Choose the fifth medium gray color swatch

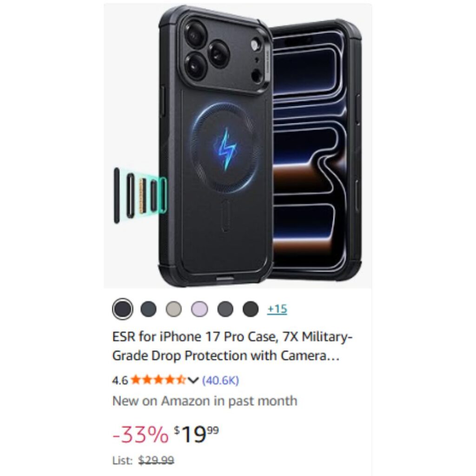click(225, 309)
